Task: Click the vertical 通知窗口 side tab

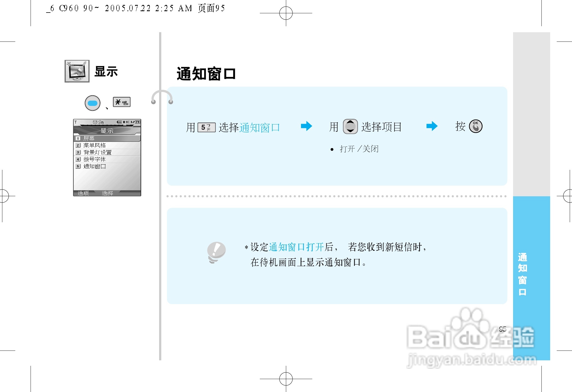Action: click(x=522, y=274)
